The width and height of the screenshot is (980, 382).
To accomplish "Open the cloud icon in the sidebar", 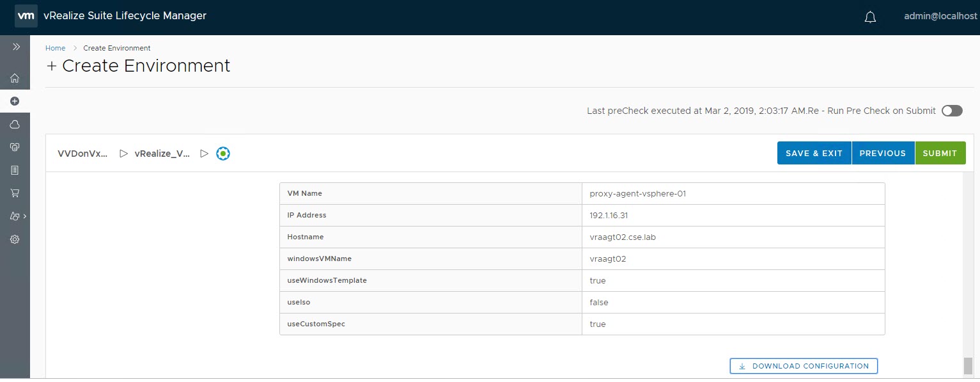I will [x=15, y=124].
